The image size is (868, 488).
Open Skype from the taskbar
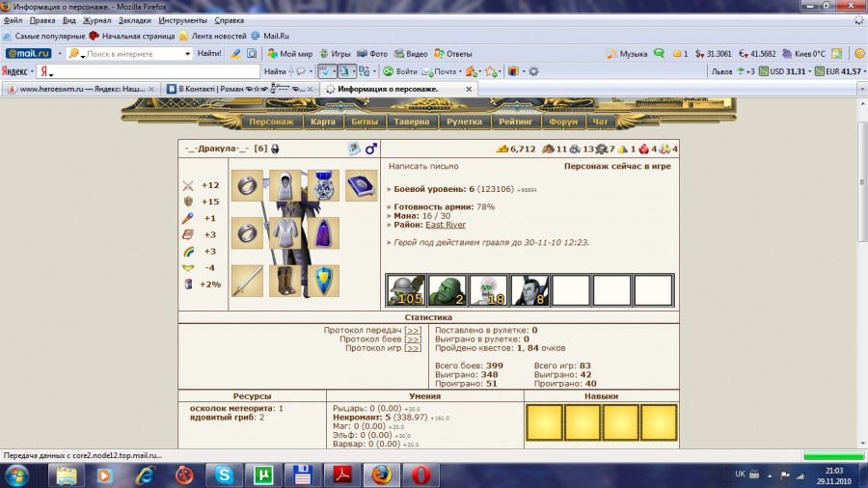click(x=224, y=475)
